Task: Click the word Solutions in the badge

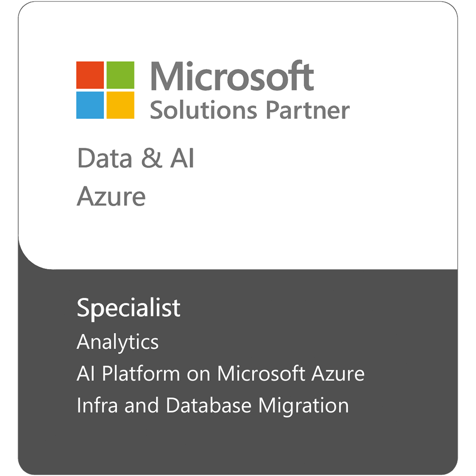Action: coord(204,110)
